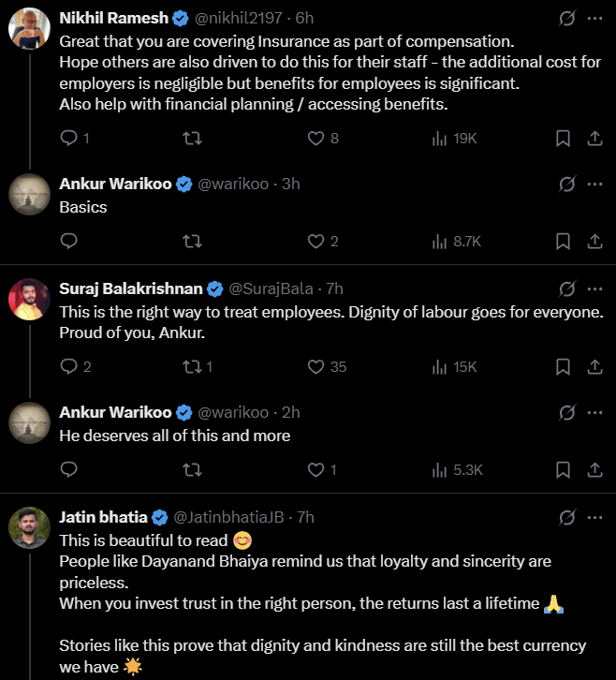The image size is (616, 680).
Task: Open Nikhil Ramesh's profile picture
Action: point(29,28)
